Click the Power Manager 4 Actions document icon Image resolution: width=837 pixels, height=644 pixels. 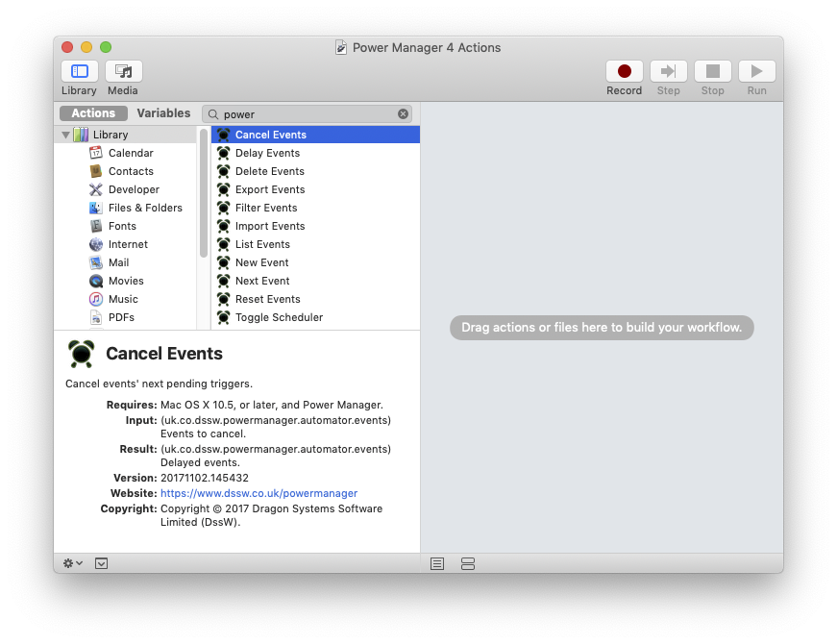coord(341,47)
